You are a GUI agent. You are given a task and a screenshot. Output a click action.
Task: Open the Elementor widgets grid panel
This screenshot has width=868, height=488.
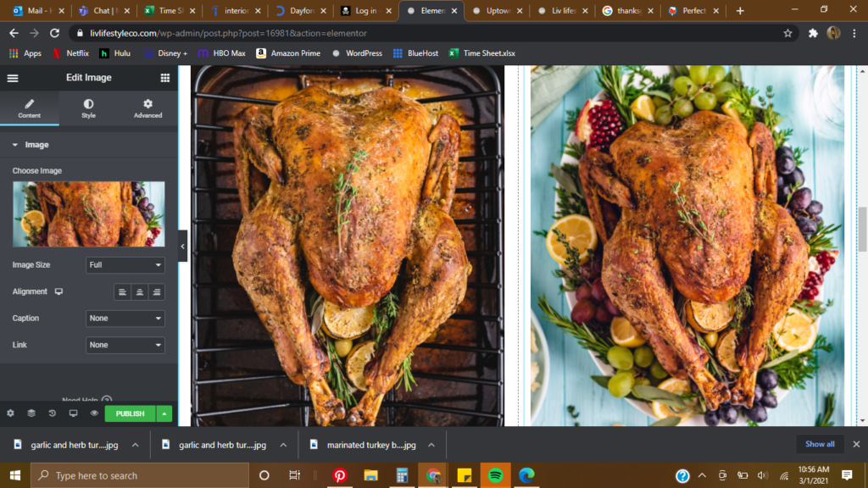165,78
